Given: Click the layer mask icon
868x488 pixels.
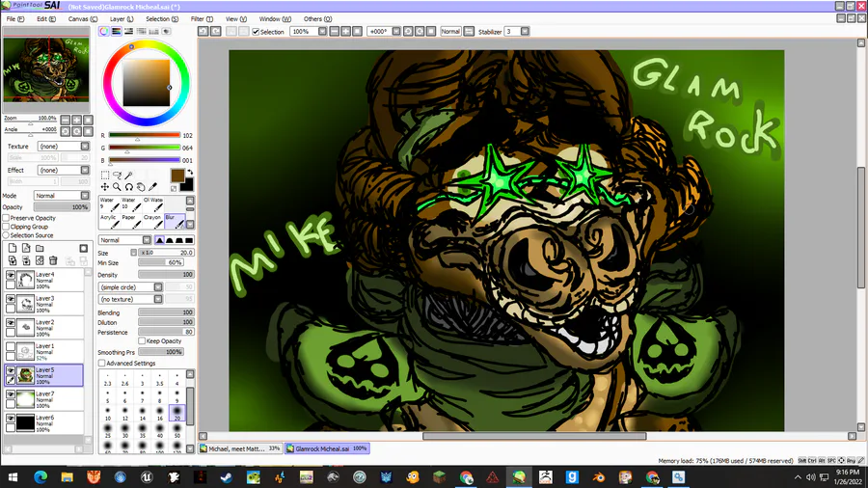Looking at the screenshot, I should [x=84, y=249].
